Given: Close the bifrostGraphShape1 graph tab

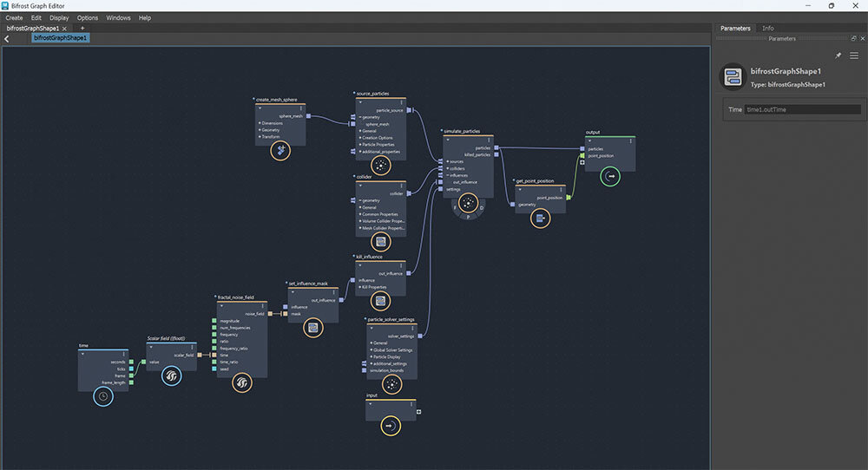Looking at the screenshot, I should (x=65, y=29).
